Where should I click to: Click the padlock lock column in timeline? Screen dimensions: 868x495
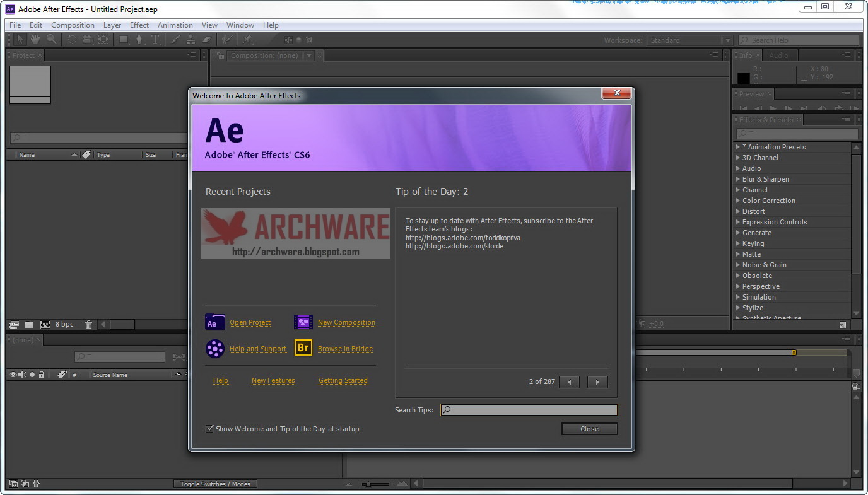42,375
